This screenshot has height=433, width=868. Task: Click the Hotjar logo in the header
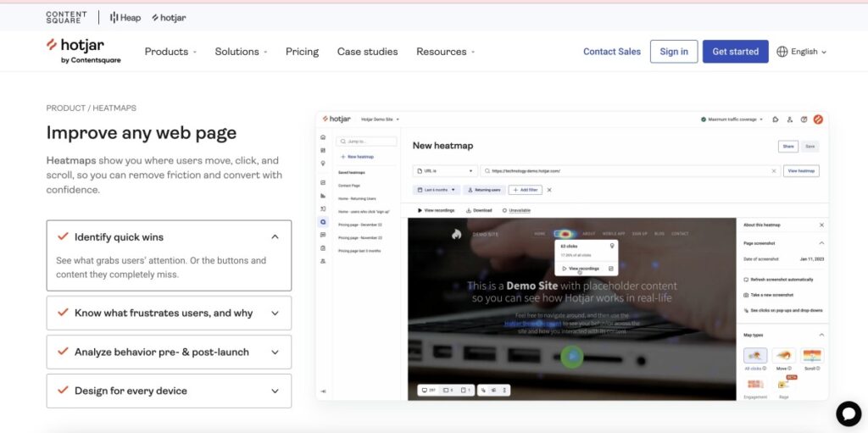coord(83,51)
